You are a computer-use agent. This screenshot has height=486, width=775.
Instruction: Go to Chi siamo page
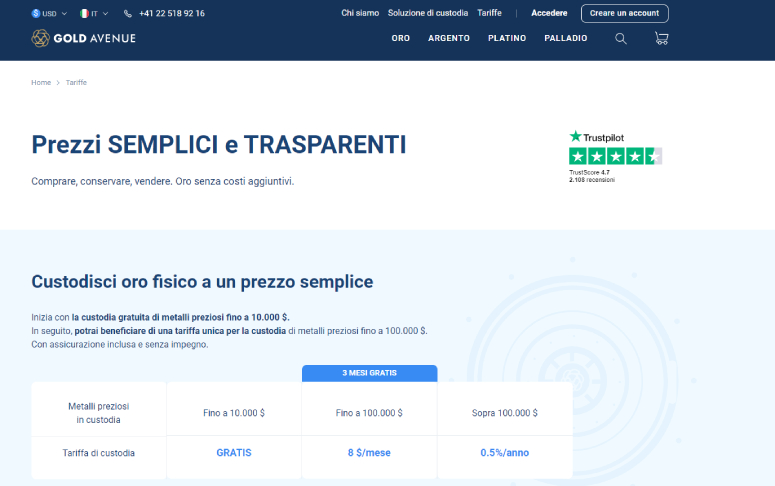pyautogui.click(x=360, y=13)
